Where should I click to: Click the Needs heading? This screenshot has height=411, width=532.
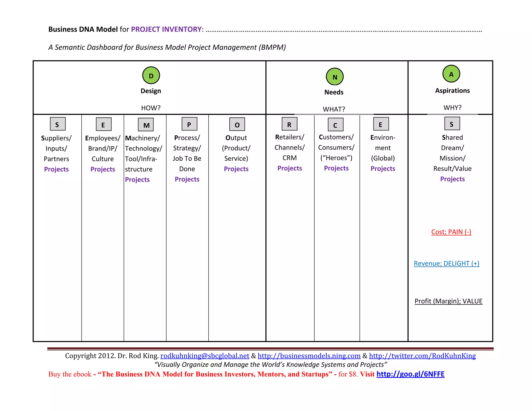click(x=334, y=92)
